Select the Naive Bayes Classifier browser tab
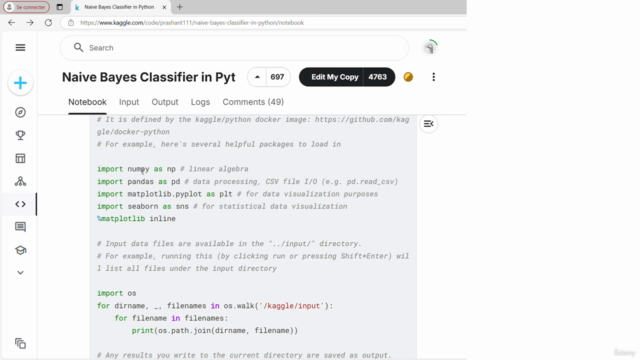The image size is (640, 360). (119, 7)
